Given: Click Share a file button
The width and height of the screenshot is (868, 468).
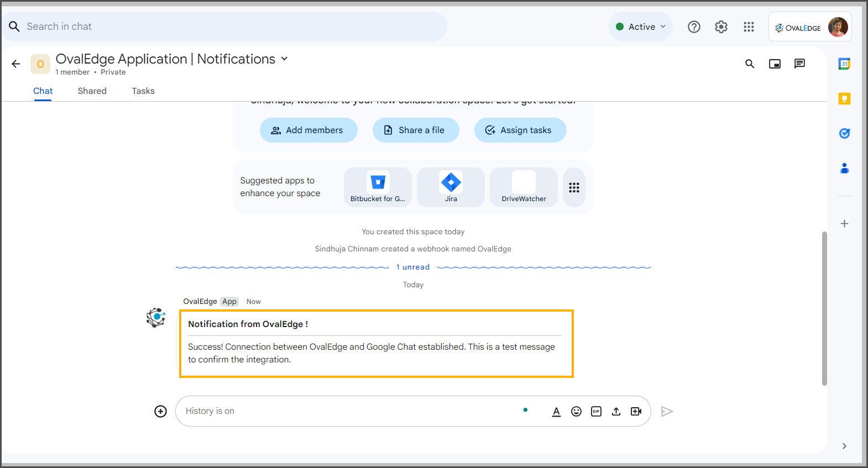Looking at the screenshot, I should pyautogui.click(x=416, y=130).
